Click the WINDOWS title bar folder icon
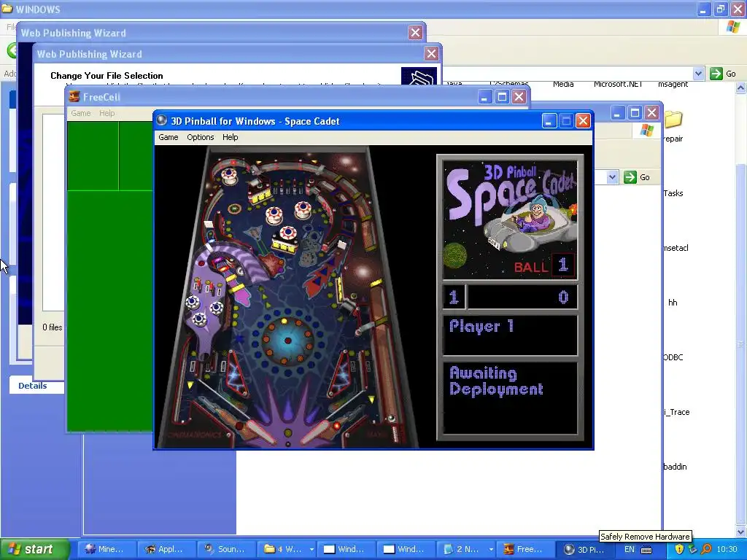This screenshot has height=560, width=747. pos(7,9)
